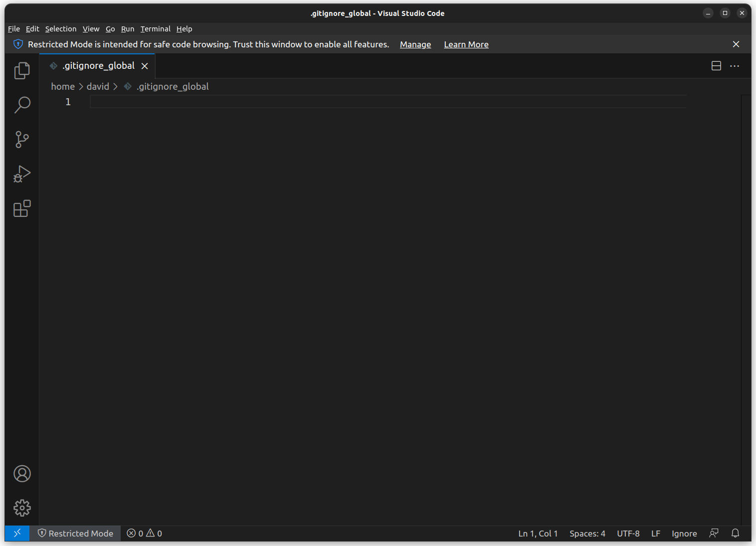Screen dimensions: 756x546
Task: Open the editor more actions menu
Action: (735, 65)
